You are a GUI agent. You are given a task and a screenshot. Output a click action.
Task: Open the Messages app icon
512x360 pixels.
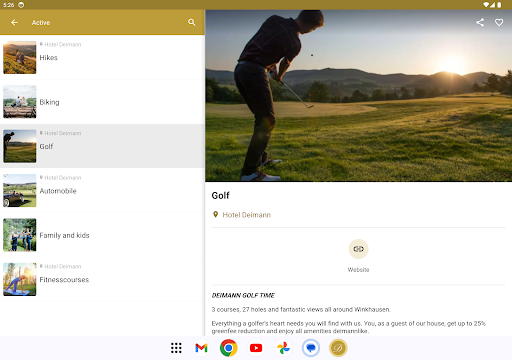click(x=311, y=348)
